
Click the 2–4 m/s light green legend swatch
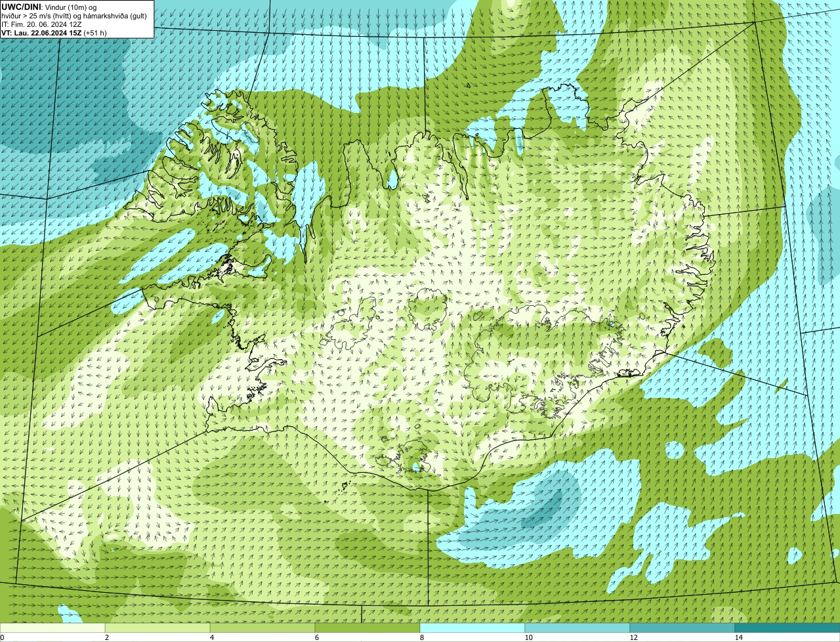coord(157,628)
